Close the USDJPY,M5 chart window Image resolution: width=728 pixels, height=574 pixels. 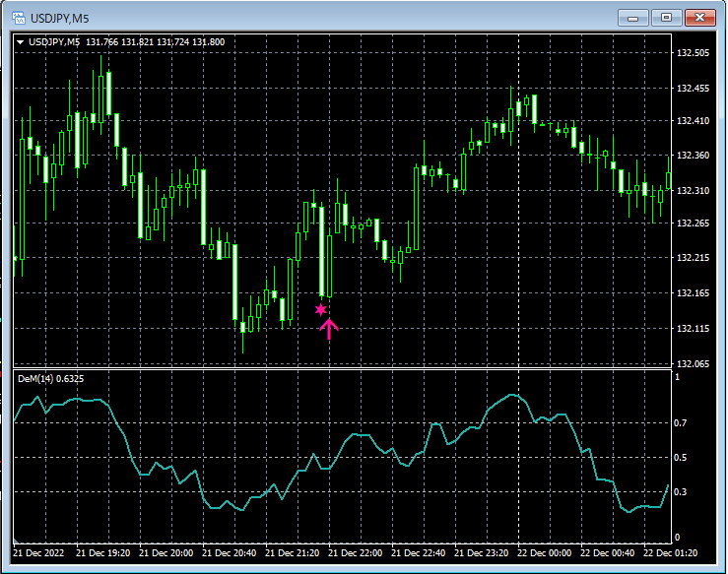pos(699,18)
